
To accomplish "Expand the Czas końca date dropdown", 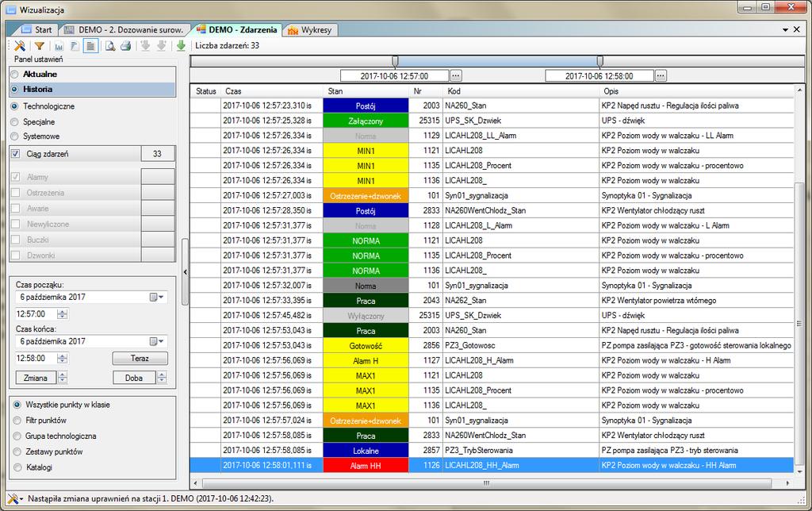I will point(161,341).
